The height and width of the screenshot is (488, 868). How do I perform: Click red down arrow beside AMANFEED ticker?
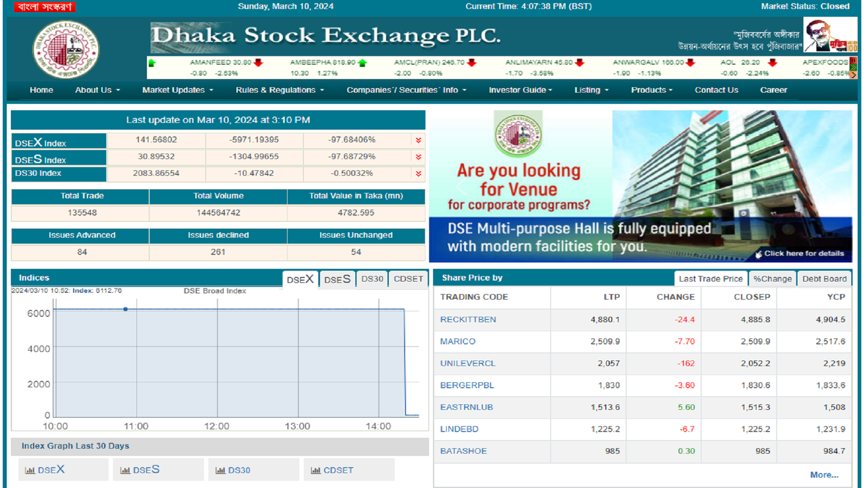(x=258, y=63)
